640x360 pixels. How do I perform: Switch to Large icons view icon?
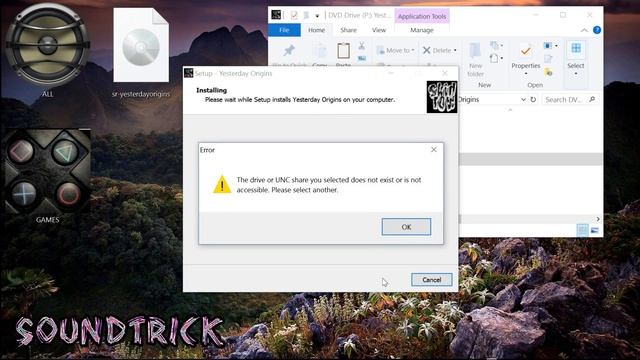[x=595, y=230]
